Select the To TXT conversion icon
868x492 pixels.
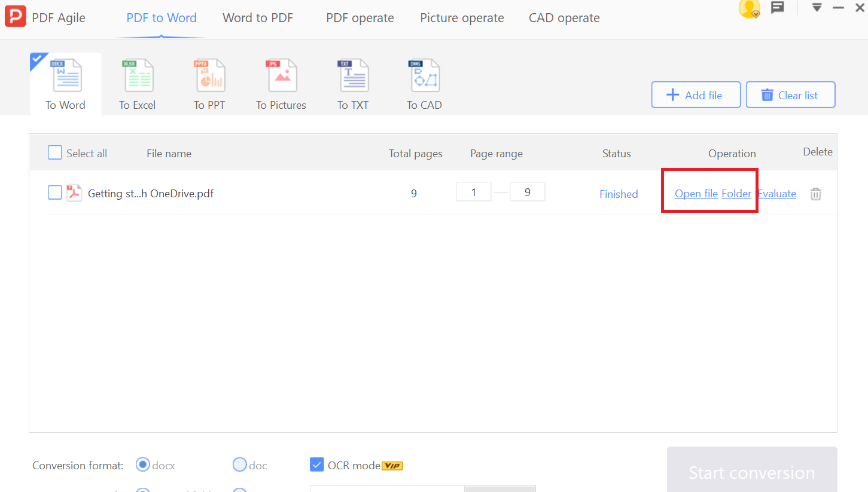pos(353,77)
